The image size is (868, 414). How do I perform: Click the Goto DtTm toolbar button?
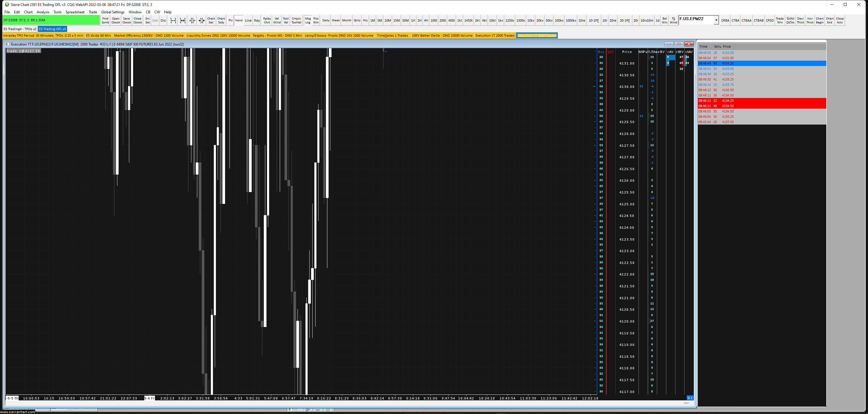pos(790,20)
